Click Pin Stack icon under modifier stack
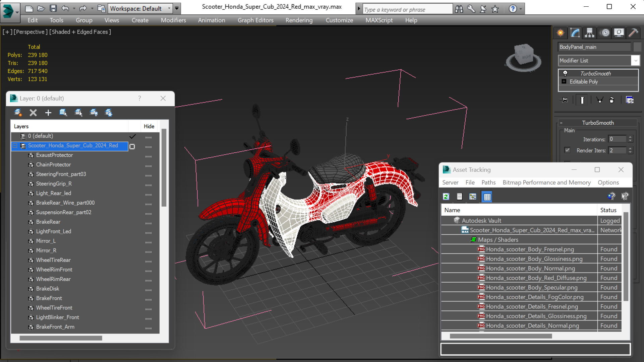644x362 pixels. [564, 100]
